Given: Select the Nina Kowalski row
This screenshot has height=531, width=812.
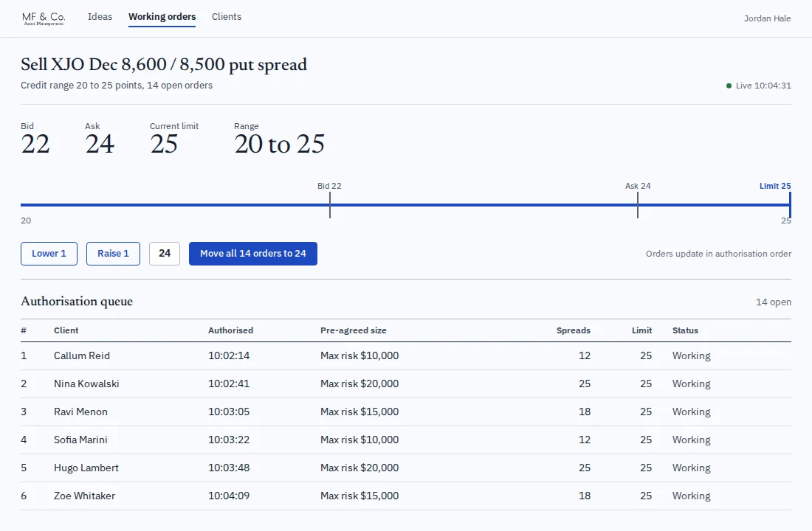Looking at the screenshot, I should (x=406, y=384).
